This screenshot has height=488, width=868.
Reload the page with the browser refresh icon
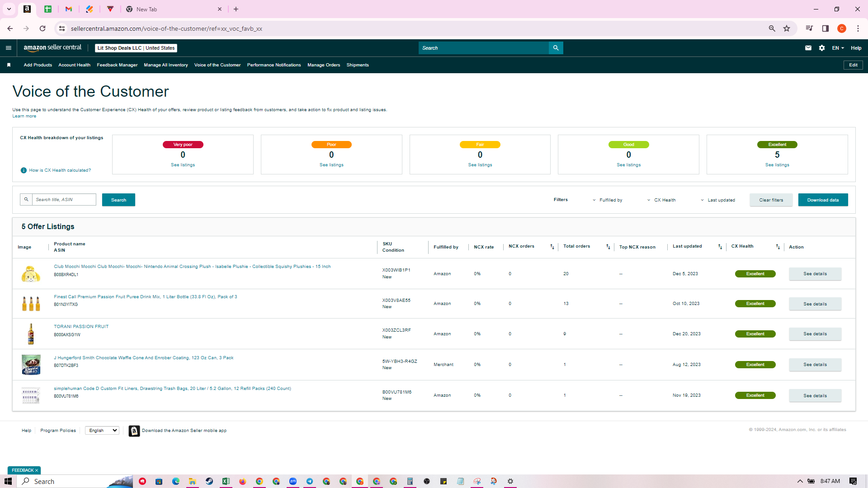42,28
